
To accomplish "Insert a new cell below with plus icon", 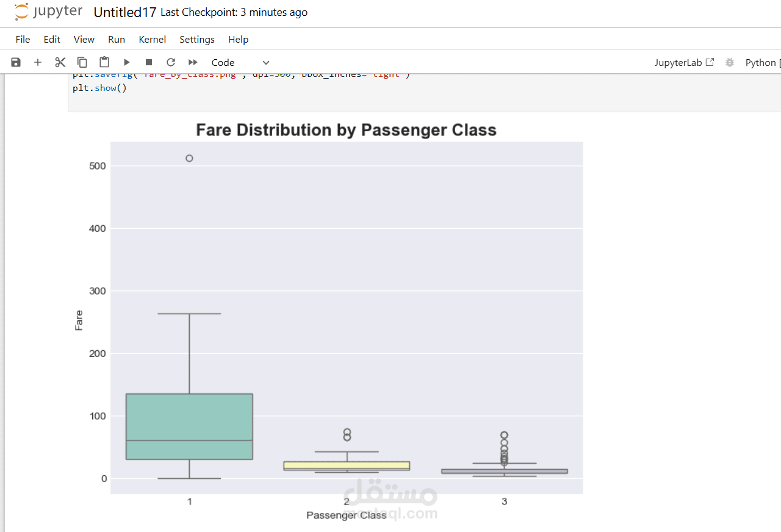I will [38, 62].
